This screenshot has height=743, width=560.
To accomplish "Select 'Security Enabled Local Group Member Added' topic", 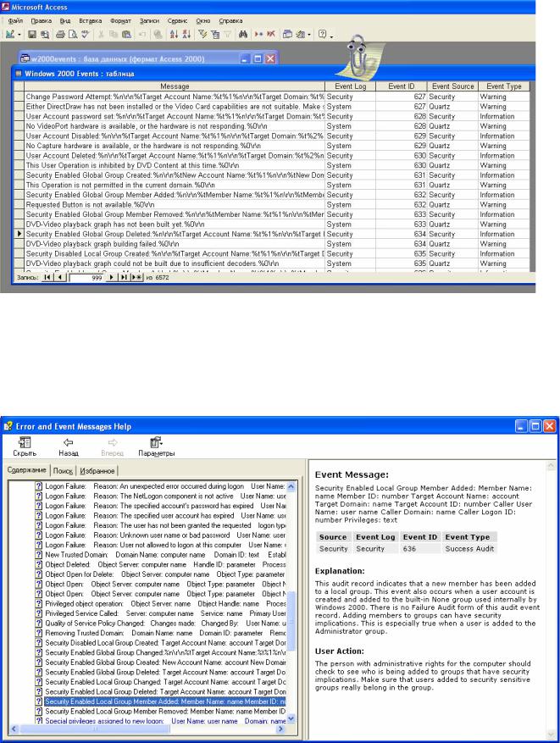I will [165, 701].
